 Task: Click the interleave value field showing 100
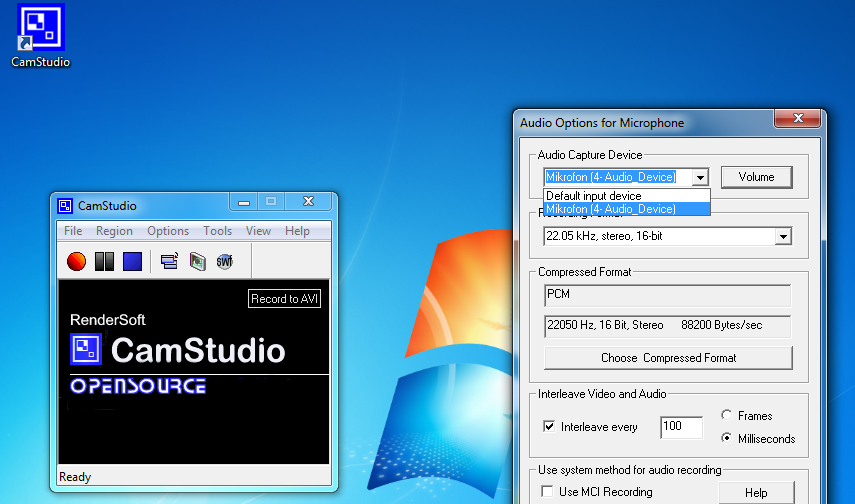pyautogui.click(x=681, y=427)
